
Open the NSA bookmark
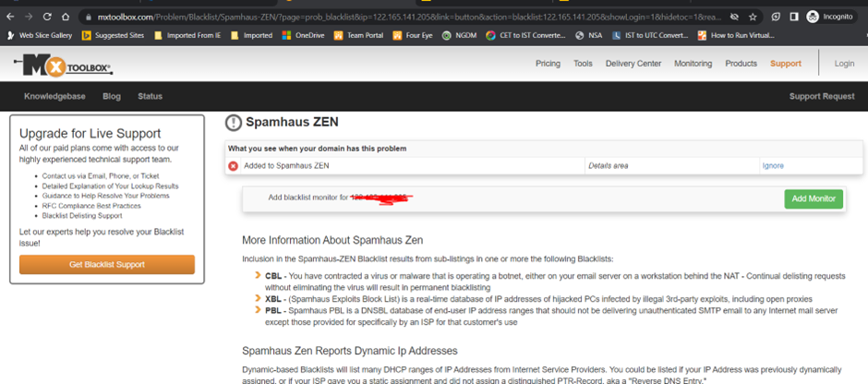point(589,35)
